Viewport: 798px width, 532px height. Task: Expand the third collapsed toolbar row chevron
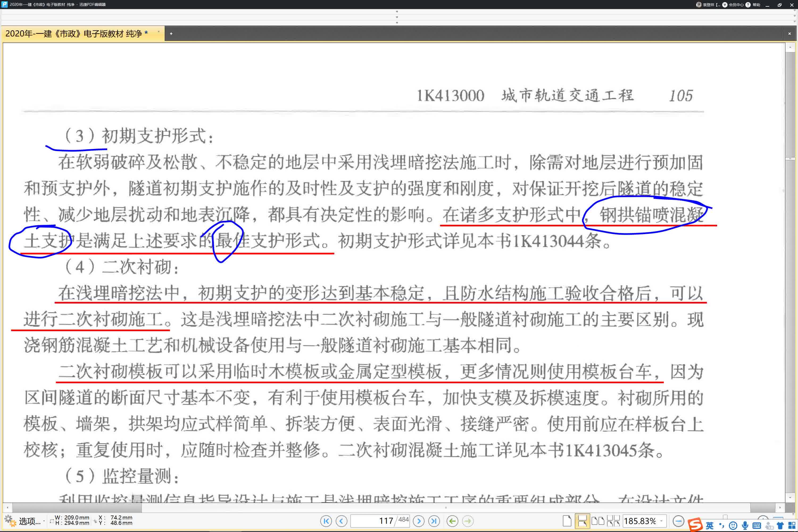pyautogui.click(x=397, y=23)
